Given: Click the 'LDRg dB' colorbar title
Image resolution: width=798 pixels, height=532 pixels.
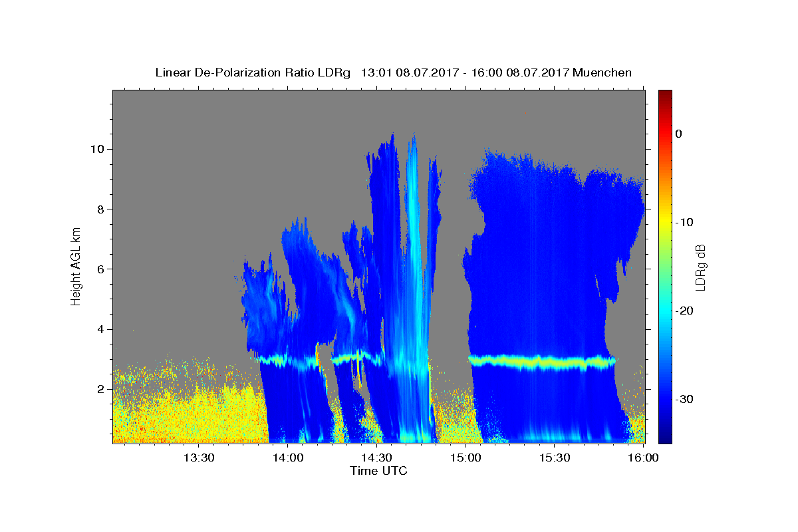Looking at the screenshot, I should click(700, 267).
